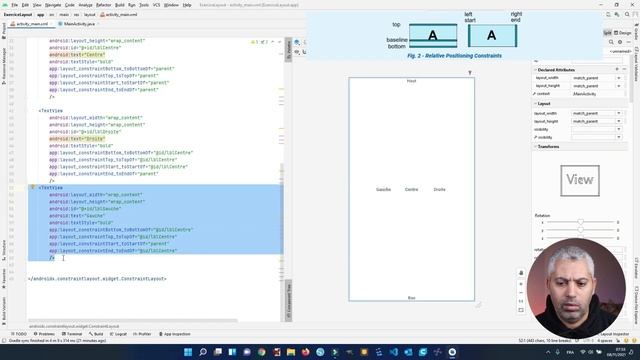Select the Droite text in design preview
Viewport: 640px width, 360px height.
point(439,189)
